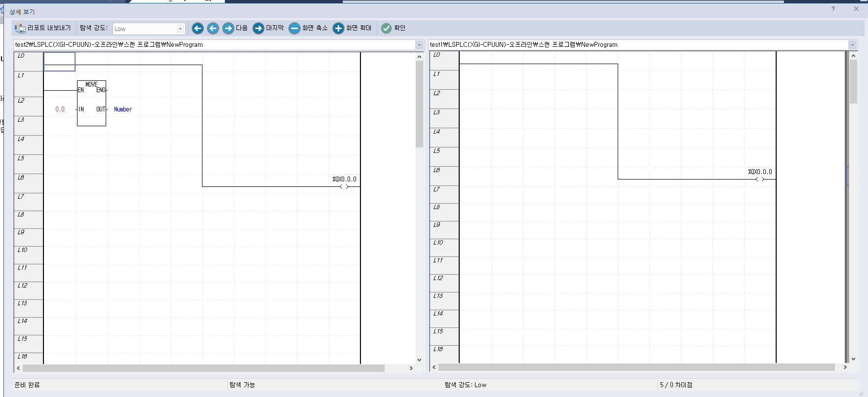Click left pane horizontal scroll-left arrow
Screen dimensions: 868x397
[x=18, y=368]
